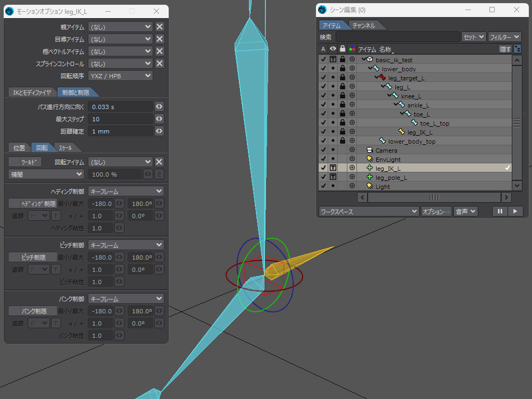Enable the ピッチ制限 pitch limit checkbox
The width and height of the screenshot is (532, 399).
[x=32, y=257]
